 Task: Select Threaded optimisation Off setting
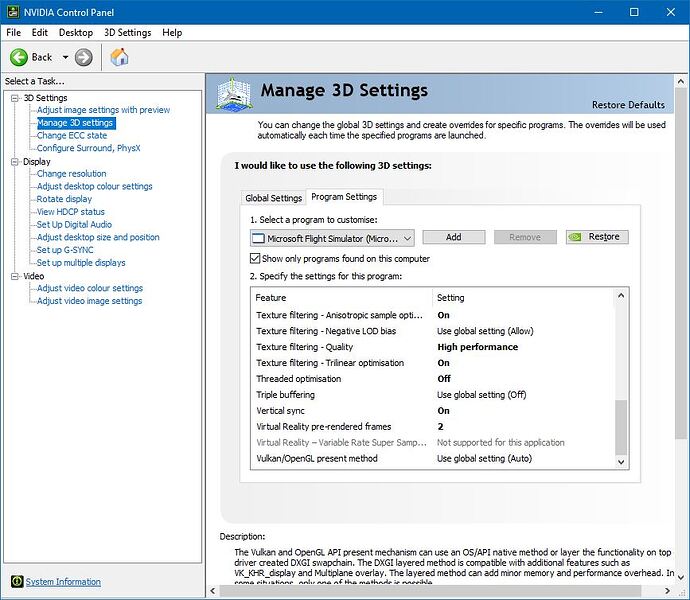(x=444, y=379)
